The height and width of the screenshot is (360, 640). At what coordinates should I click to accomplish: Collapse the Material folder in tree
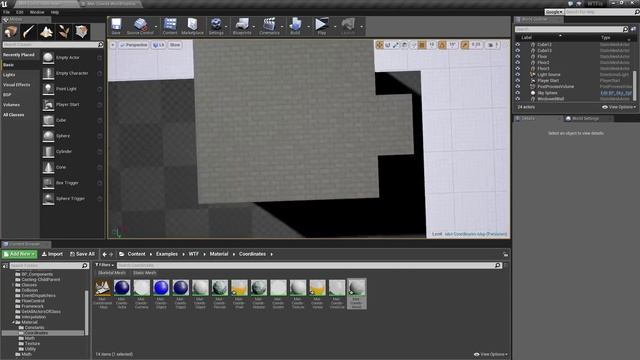(13, 322)
